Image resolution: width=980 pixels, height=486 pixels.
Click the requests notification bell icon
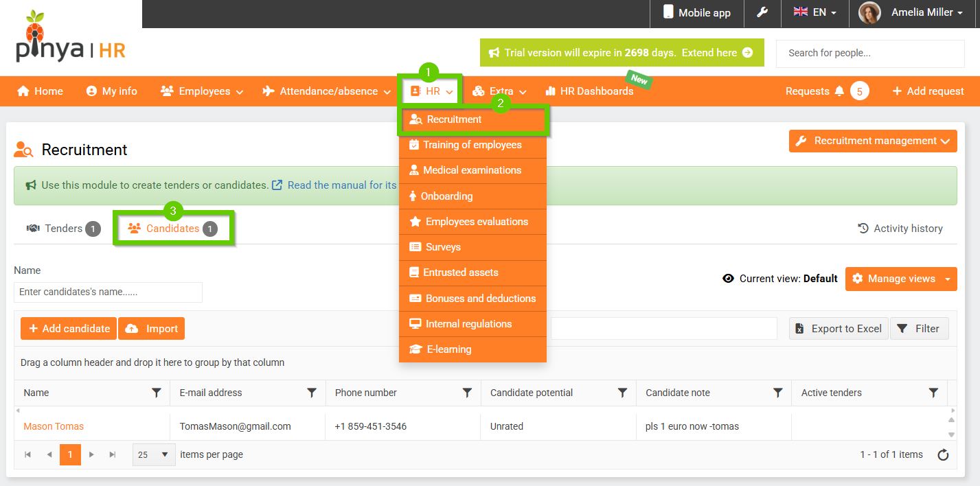(839, 91)
